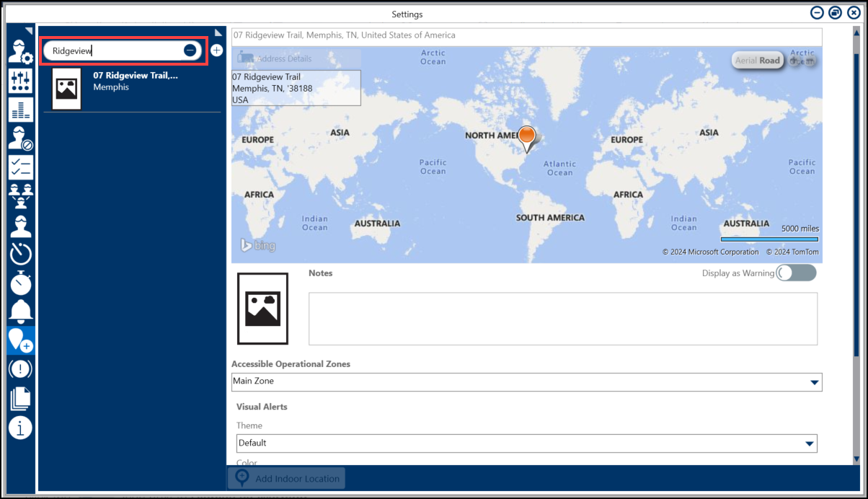Expand the Accessible Operational Zones dropdown
The width and height of the screenshot is (868, 499).
(x=814, y=382)
